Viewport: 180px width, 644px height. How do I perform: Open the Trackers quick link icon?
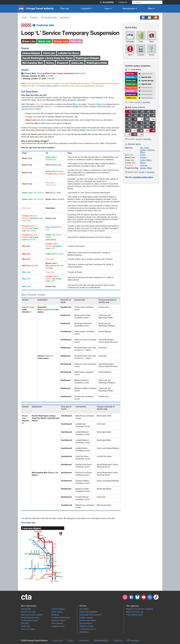[x=141, y=49]
